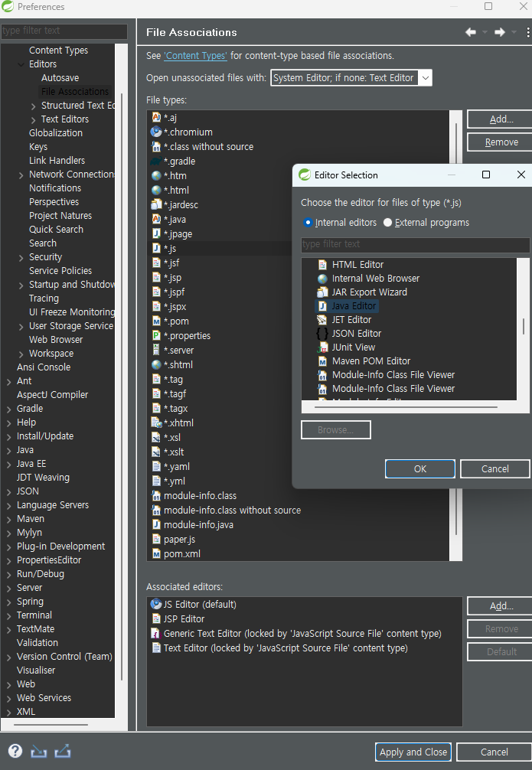Expand the Text Editors tree node
532x770 pixels.
(x=33, y=120)
